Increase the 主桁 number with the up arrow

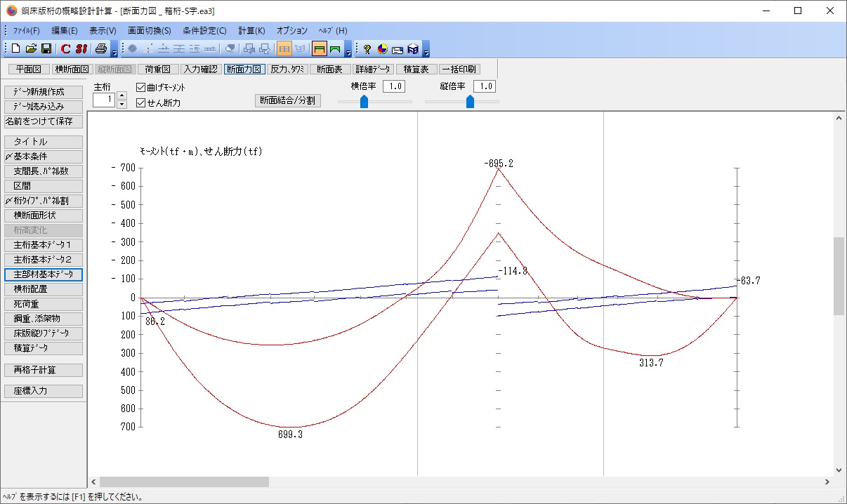(122, 95)
